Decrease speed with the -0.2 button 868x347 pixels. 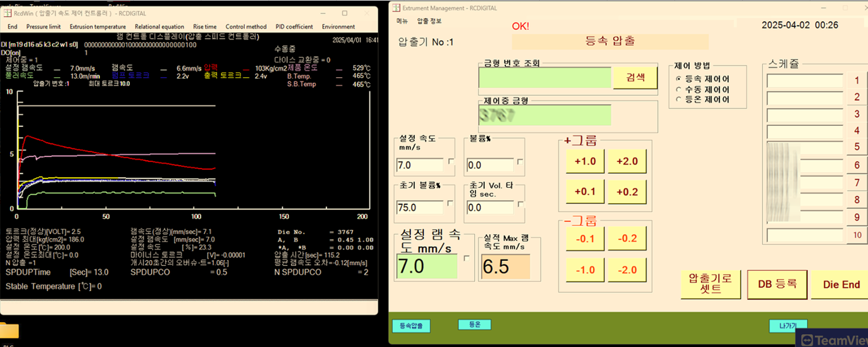pyautogui.click(x=626, y=239)
